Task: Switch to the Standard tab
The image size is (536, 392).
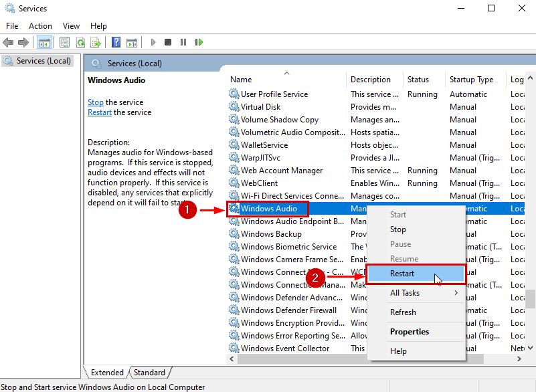Action: [x=150, y=372]
